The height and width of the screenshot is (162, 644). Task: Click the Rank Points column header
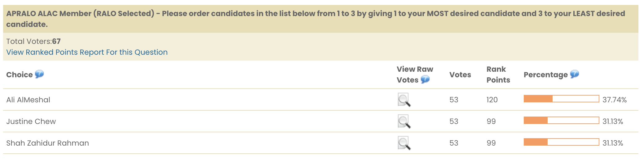click(498, 75)
